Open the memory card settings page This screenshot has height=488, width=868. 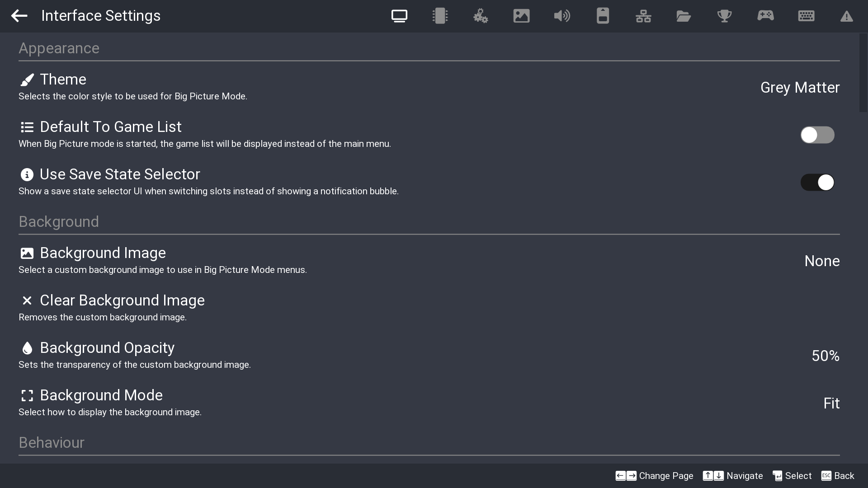pyautogui.click(x=603, y=16)
